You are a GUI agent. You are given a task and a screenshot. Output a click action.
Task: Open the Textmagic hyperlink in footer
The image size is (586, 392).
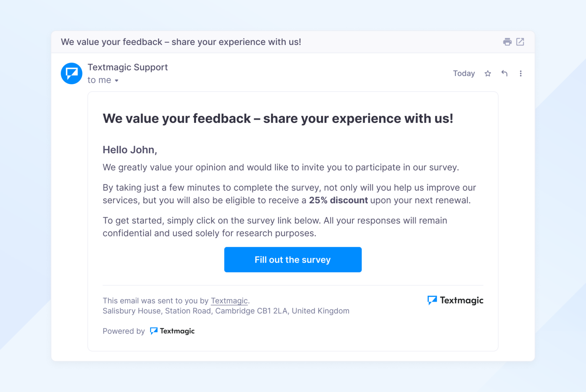229,300
